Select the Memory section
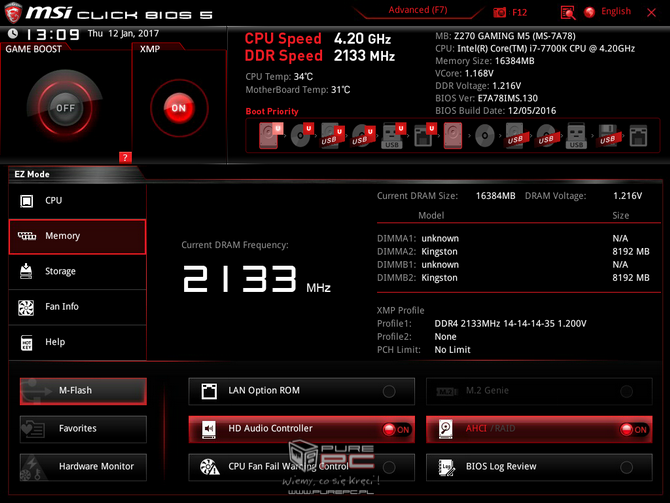This screenshot has width=670, height=503. 77,236
